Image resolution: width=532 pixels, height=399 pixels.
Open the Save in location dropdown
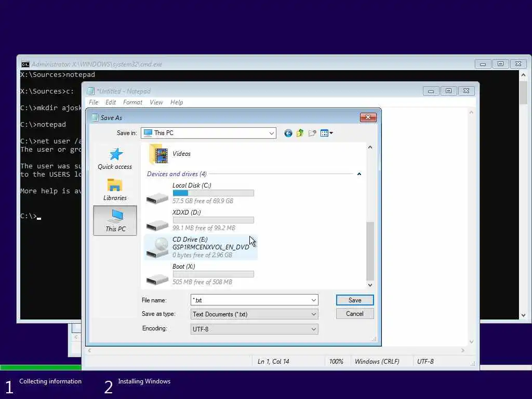271,134
